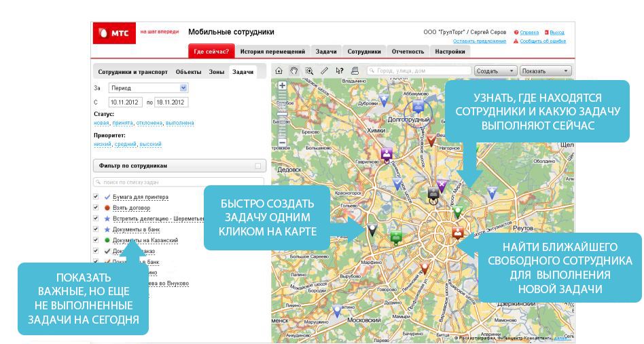The height and width of the screenshot is (344, 644).
Task: Uncheck the Взять договор task checkbox
Action: tap(96, 208)
